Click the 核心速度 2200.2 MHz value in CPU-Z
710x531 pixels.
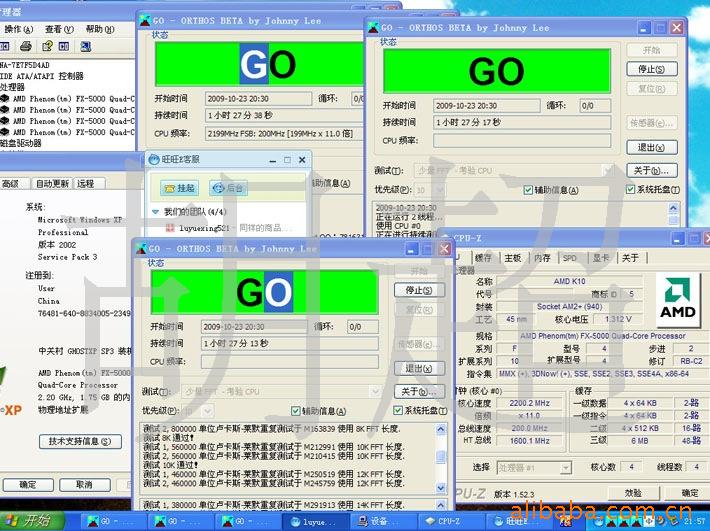click(529, 403)
